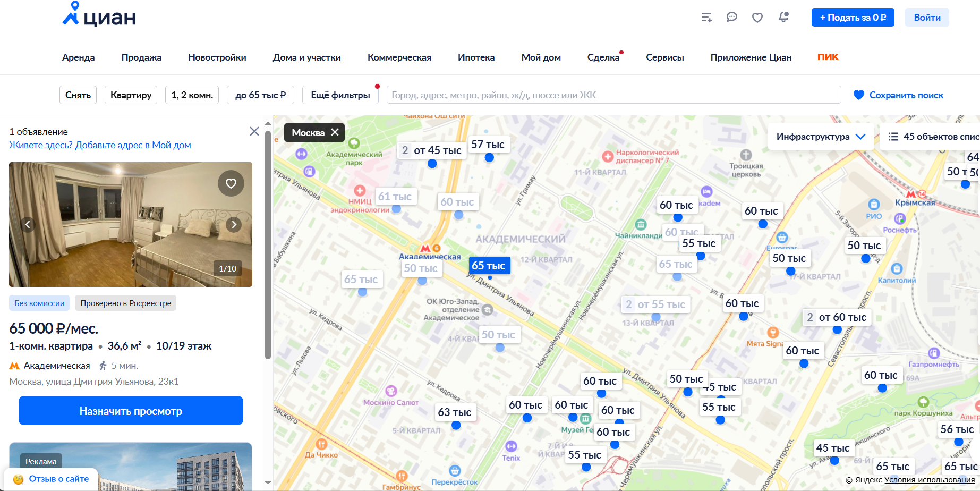Open the Новостройки menu item
The image size is (980, 491).
tap(217, 57)
